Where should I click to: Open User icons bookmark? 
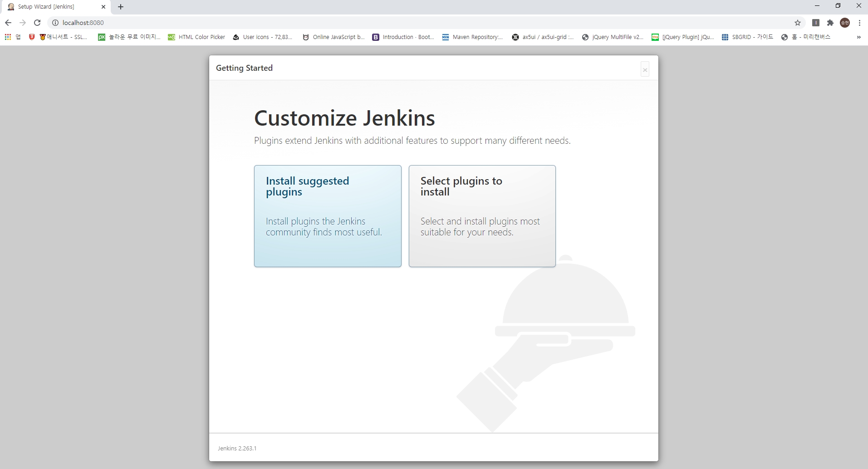coord(263,37)
